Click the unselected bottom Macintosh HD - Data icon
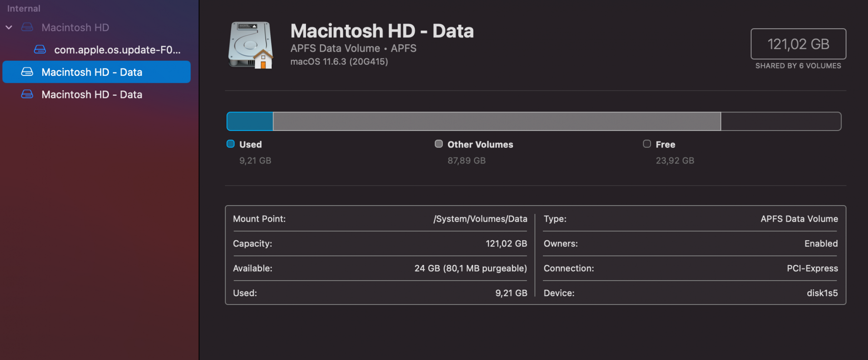This screenshot has height=360, width=868. click(27, 95)
